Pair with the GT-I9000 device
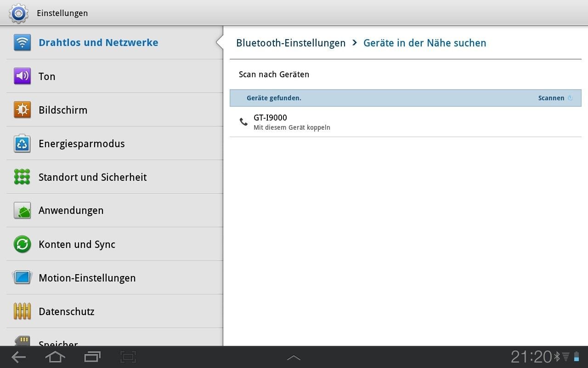Screen dimensions: 588x368 coord(406,122)
